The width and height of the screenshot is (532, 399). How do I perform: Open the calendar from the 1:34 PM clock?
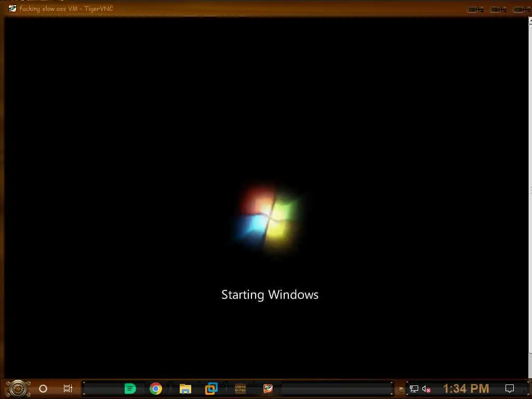(x=466, y=389)
